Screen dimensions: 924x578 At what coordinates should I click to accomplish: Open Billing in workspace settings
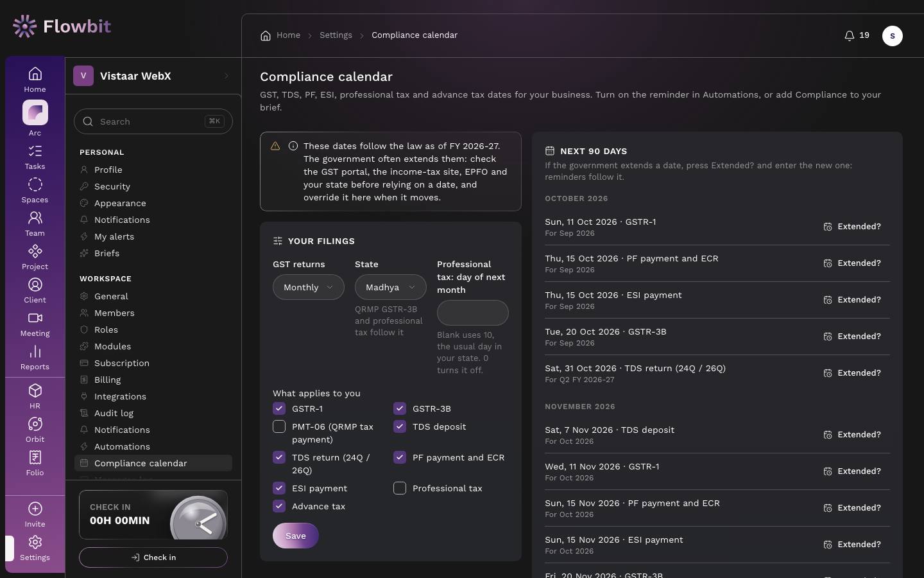click(x=153, y=380)
